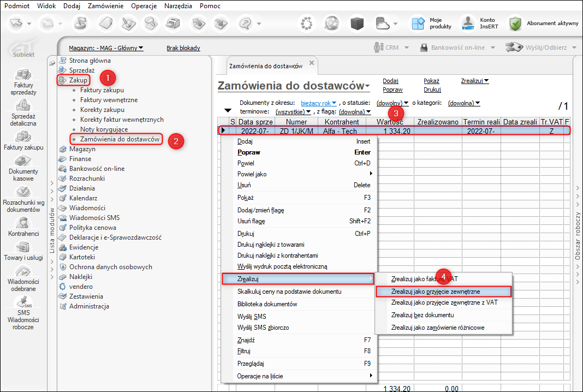Screen dimensions: 583x392
Task: Open Zrealizuj dropdown link at top
Action: (x=475, y=81)
